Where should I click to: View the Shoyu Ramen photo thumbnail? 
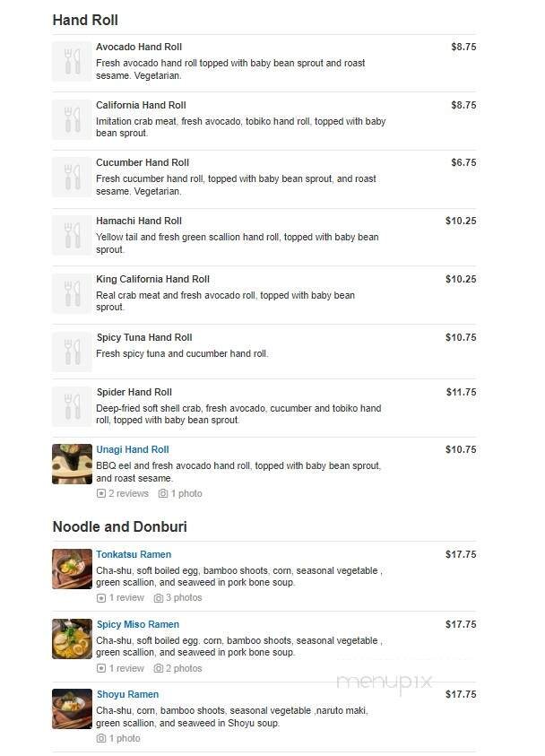point(72,708)
